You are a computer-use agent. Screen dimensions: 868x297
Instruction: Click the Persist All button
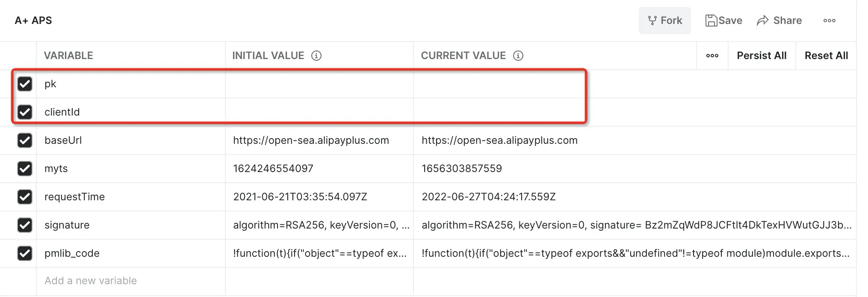point(762,56)
